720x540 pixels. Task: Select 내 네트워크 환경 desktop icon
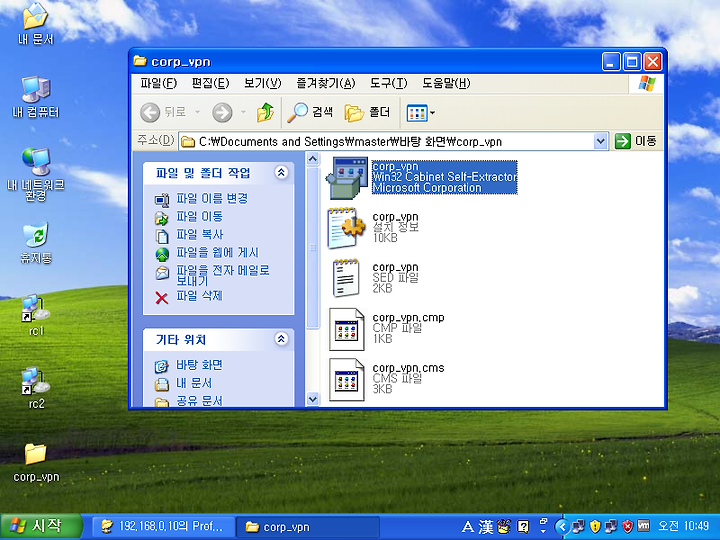pos(36,174)
